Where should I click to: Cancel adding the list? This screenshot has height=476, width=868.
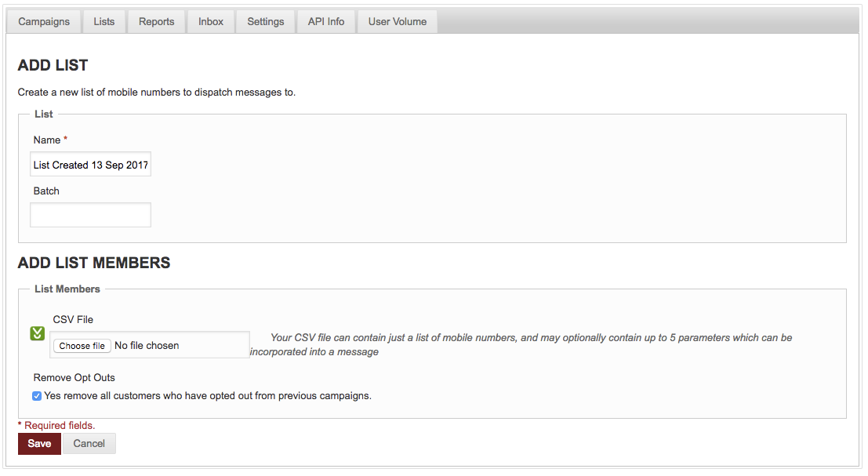[89, 444]
